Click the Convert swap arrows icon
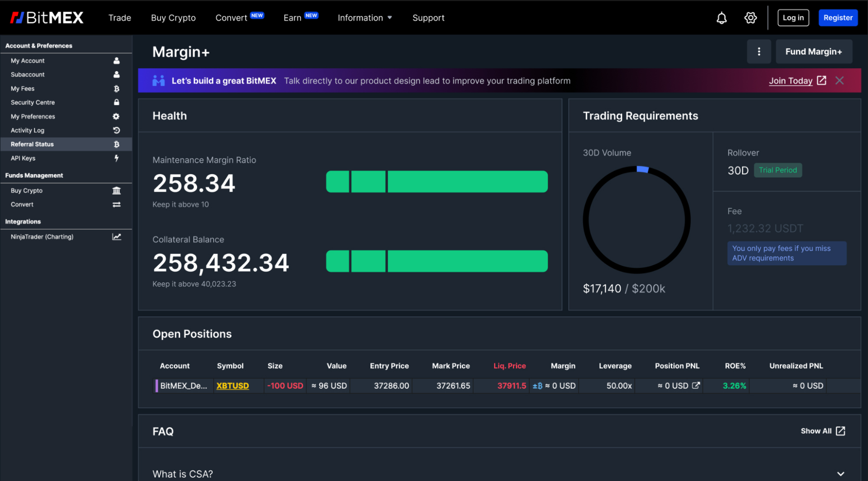Image resolution: width=868 pixels, height=481 pixels. 116,204
